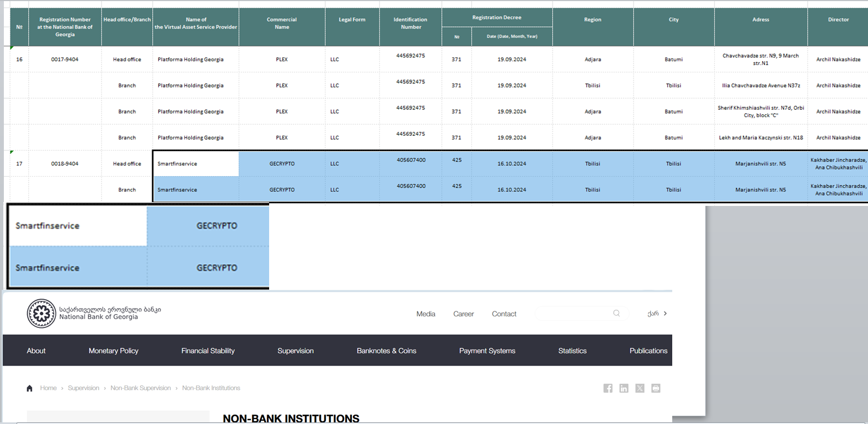Click the NON-BANK INSTITUTIONS page heading

pos(291,418)
